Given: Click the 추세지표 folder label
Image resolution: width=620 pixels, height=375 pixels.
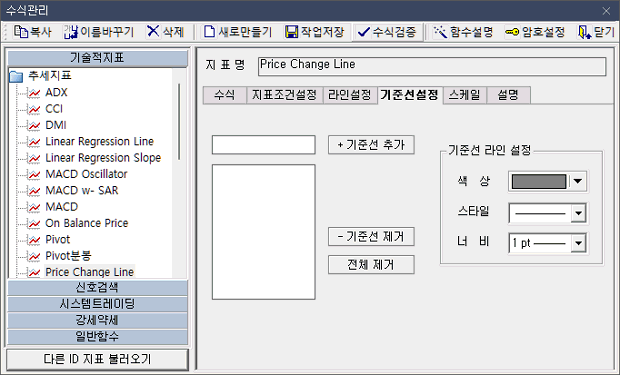Looking at the screenshot, I should click(x=49, y=76).
